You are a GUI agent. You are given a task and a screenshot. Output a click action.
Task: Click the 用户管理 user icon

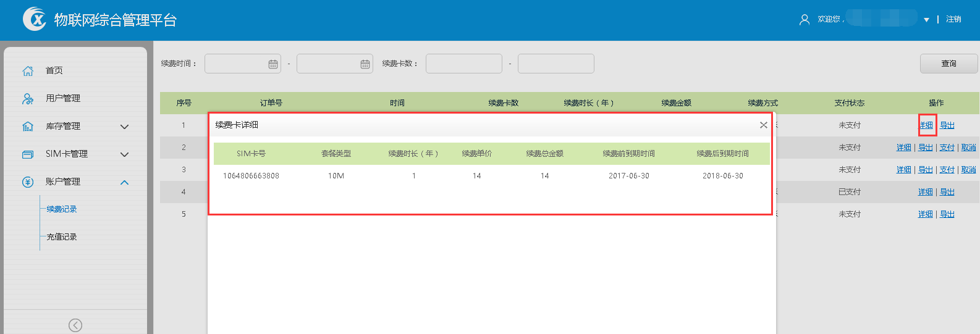coord(28,99)
